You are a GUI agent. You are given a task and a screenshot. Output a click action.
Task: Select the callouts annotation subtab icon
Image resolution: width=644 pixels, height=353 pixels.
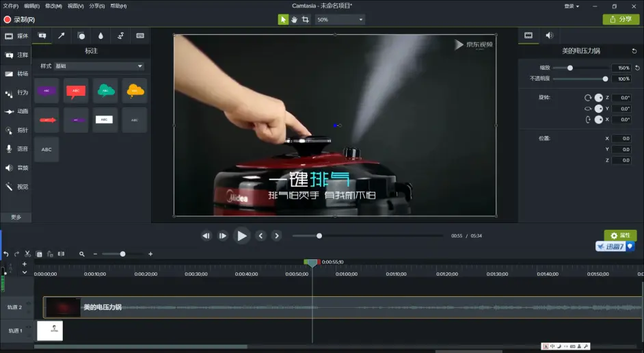pos(42,36)
